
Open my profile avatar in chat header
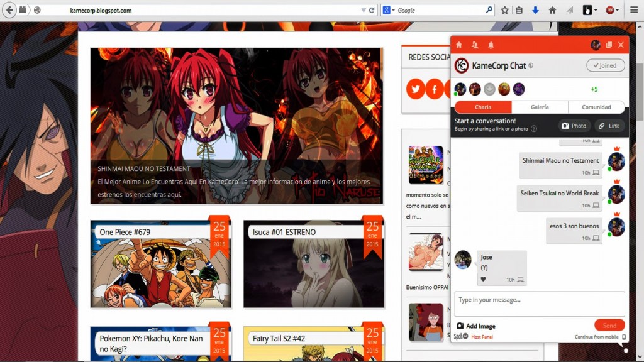coord(596,45)
